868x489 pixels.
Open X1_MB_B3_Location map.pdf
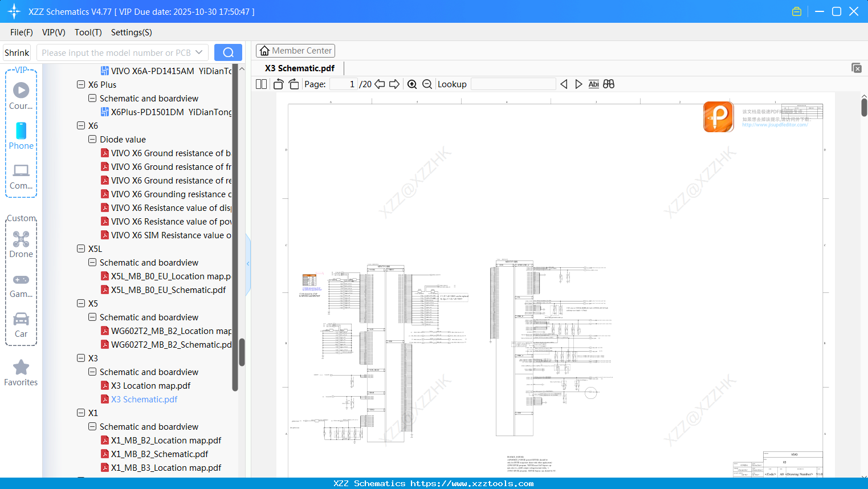[166, 467]
